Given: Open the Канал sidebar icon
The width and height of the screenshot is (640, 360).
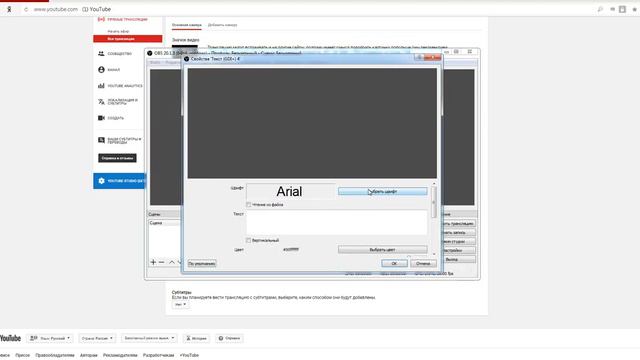Looking at the screenshot, I should point(101,70).
